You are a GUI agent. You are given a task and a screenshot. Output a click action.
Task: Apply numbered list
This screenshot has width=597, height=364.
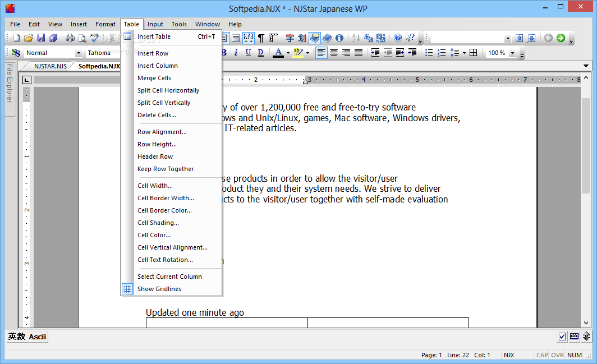coord(441,53)
